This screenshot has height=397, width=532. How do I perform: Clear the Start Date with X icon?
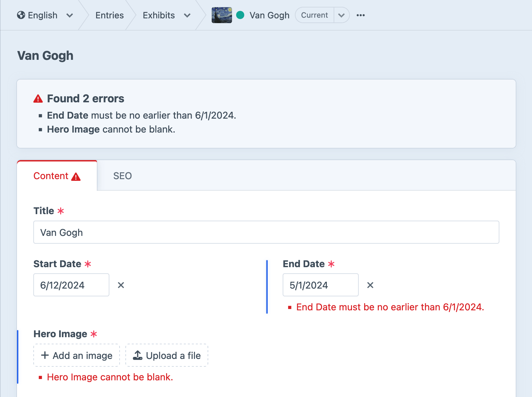[x=121, y=285]
